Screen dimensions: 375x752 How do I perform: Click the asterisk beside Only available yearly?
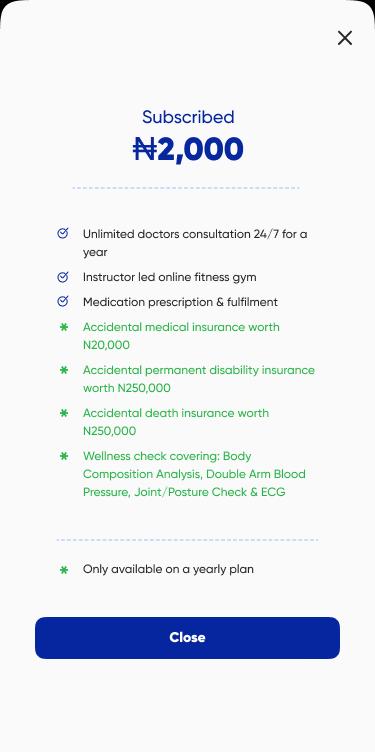click(64, 570)
